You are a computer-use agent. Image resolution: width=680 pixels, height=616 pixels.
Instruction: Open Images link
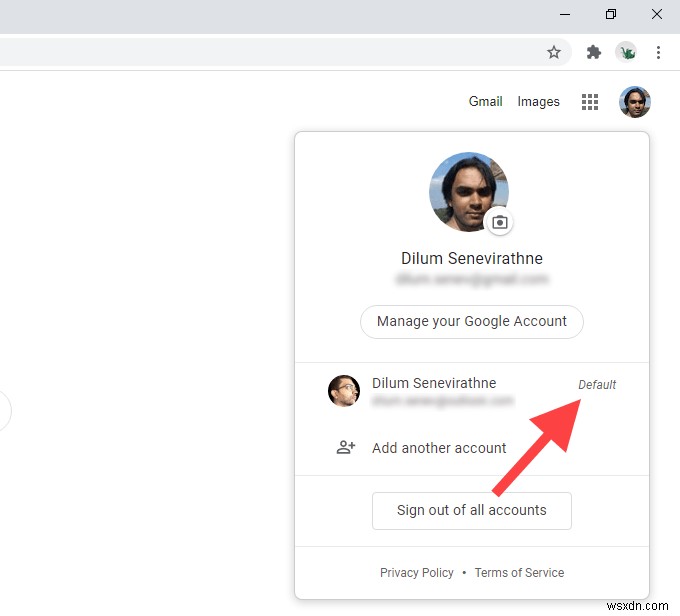click(538, 102)
